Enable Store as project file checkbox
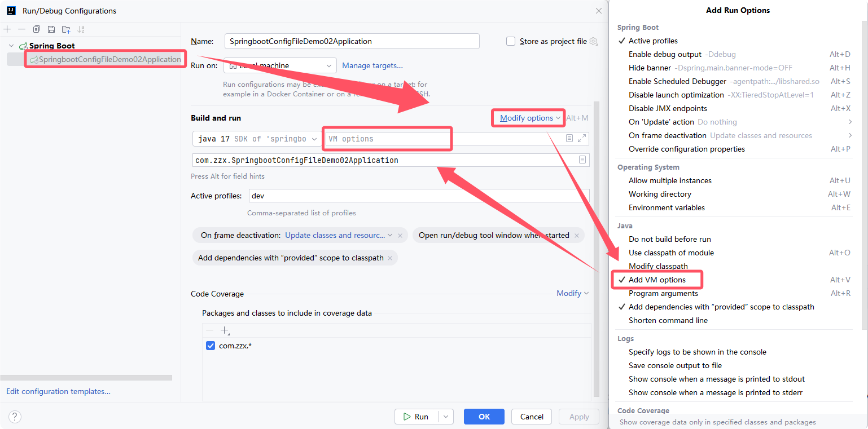 [511, 41]
